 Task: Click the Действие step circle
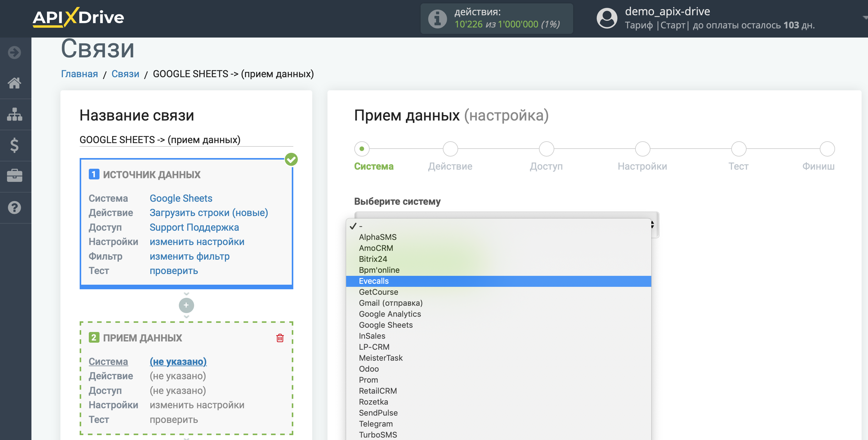pyautogui.click(x=450, y=149)
